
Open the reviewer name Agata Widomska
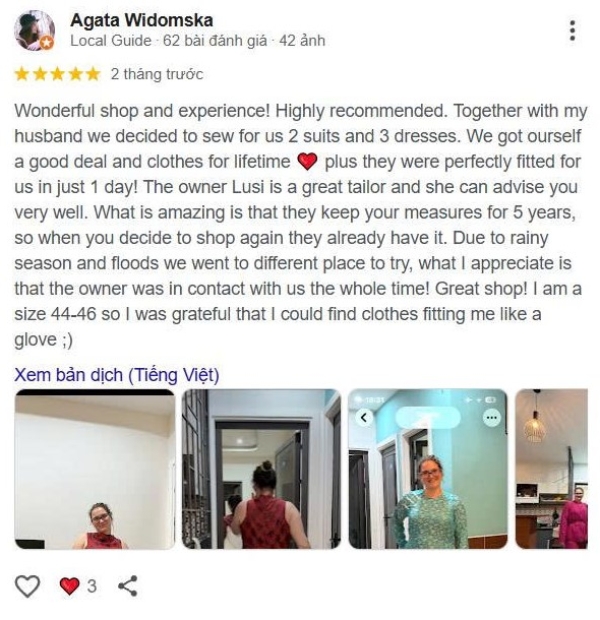click(x=142, y=21)
